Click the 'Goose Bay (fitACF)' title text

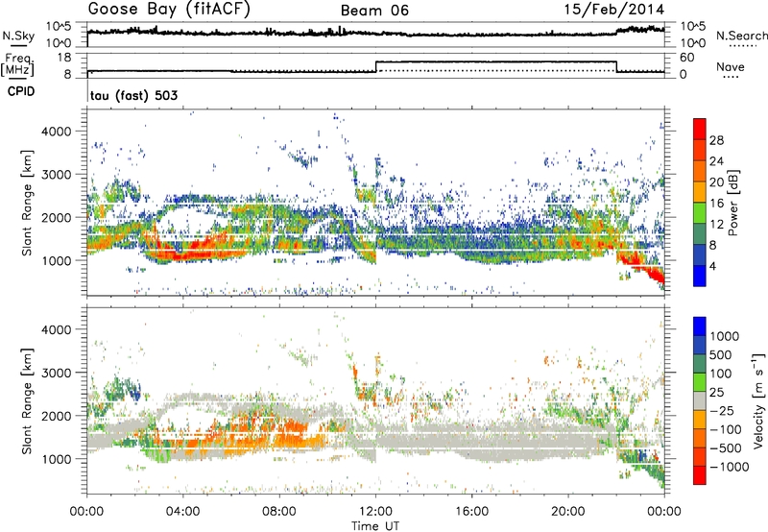169,10
